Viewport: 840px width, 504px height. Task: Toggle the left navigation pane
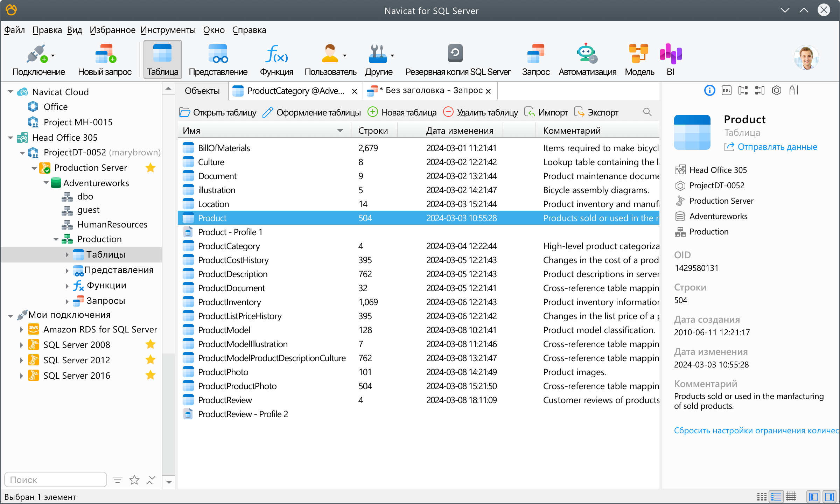coord(813,497)
